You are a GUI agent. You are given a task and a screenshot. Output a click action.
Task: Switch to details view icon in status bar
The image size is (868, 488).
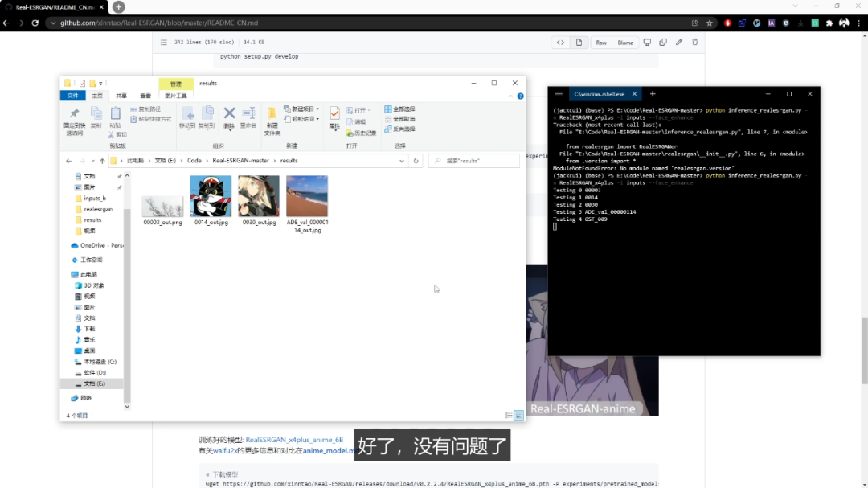508,416
